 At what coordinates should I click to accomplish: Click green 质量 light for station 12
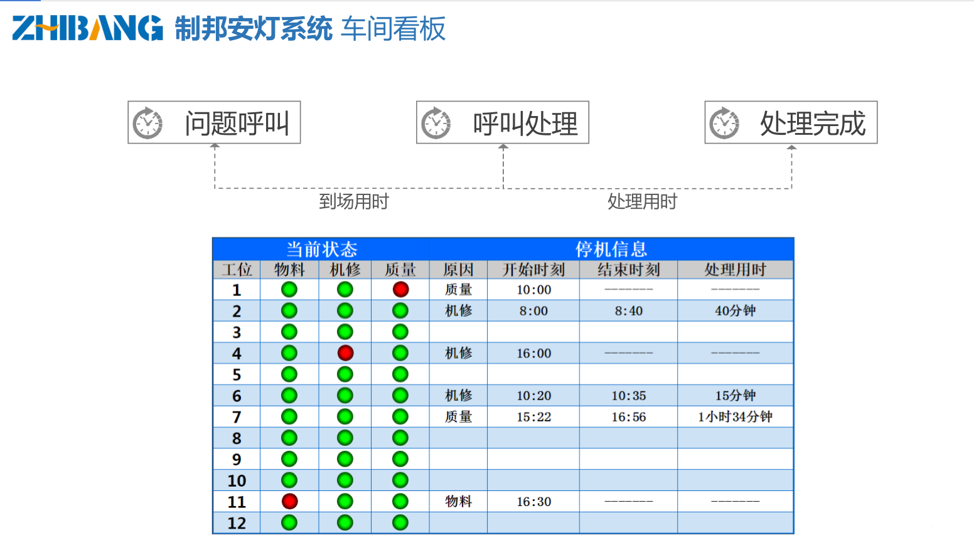[400, 523]
